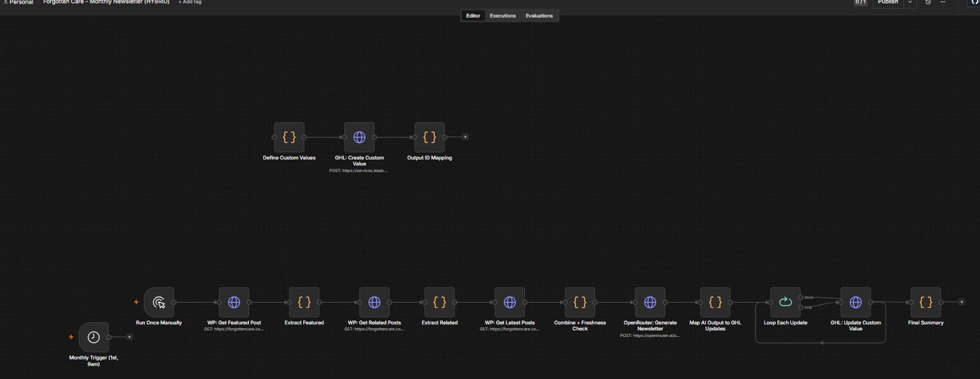Add a node after Monthly Trigger

129,337
